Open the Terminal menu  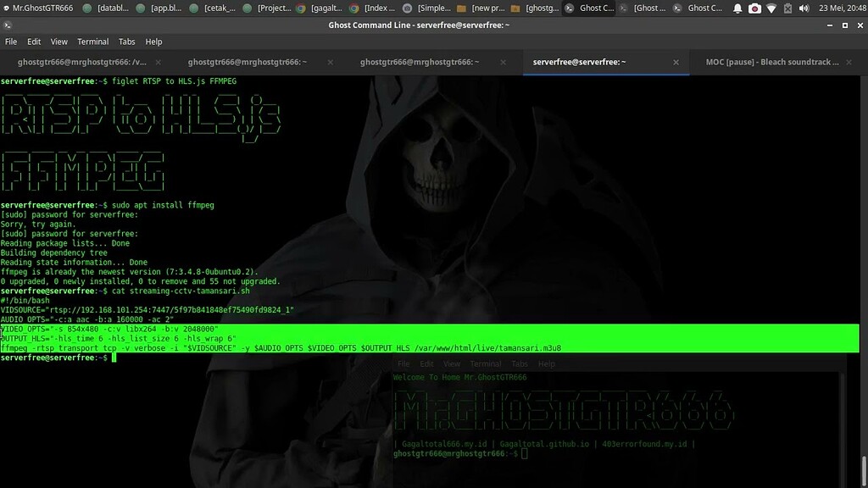pyautogui.click(x=92, y=41)
